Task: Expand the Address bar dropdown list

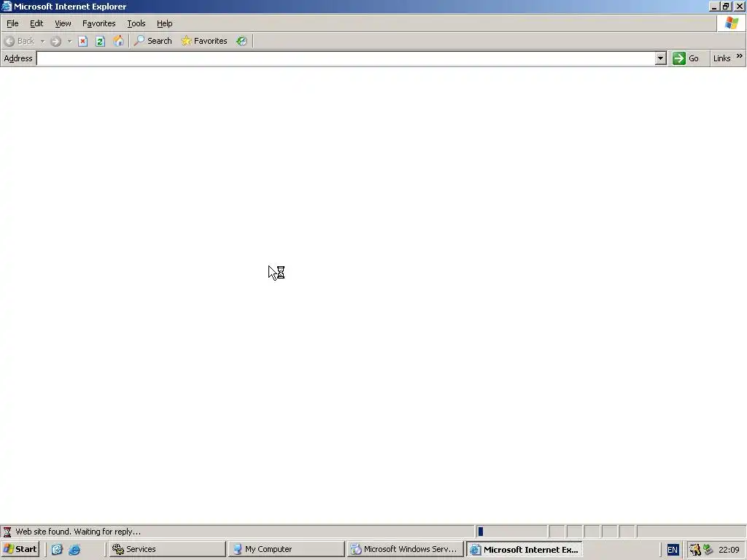Action: pos(660,58)
